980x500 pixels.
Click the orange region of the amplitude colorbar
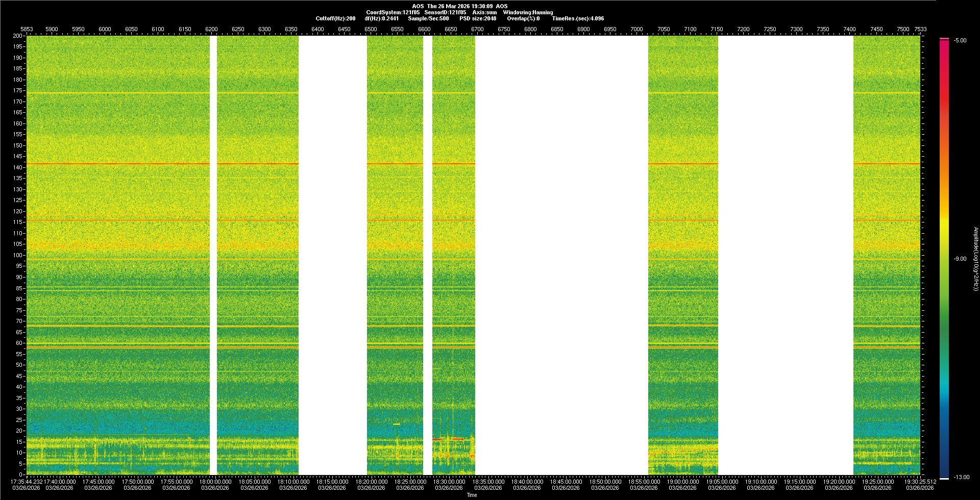click(x=944, y=168)
